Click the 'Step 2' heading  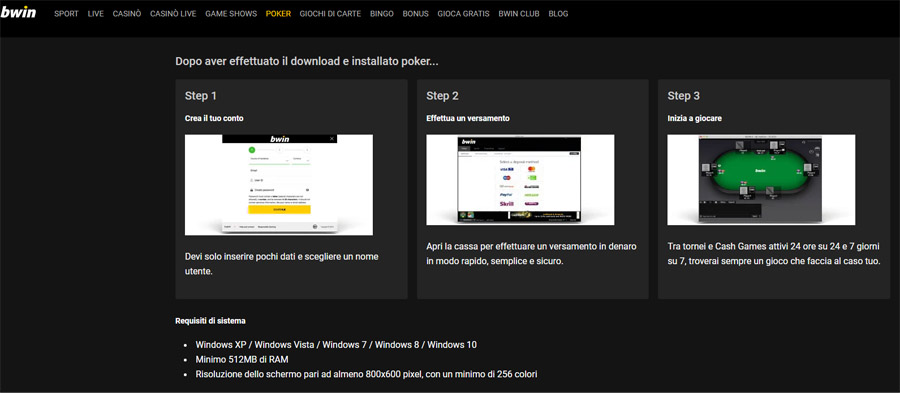pyautogui.click(x=443, y=96)
